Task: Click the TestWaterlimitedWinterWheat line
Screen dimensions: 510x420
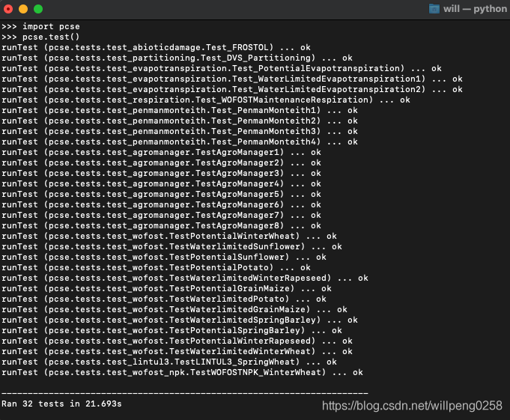Action: click(177, 351)
